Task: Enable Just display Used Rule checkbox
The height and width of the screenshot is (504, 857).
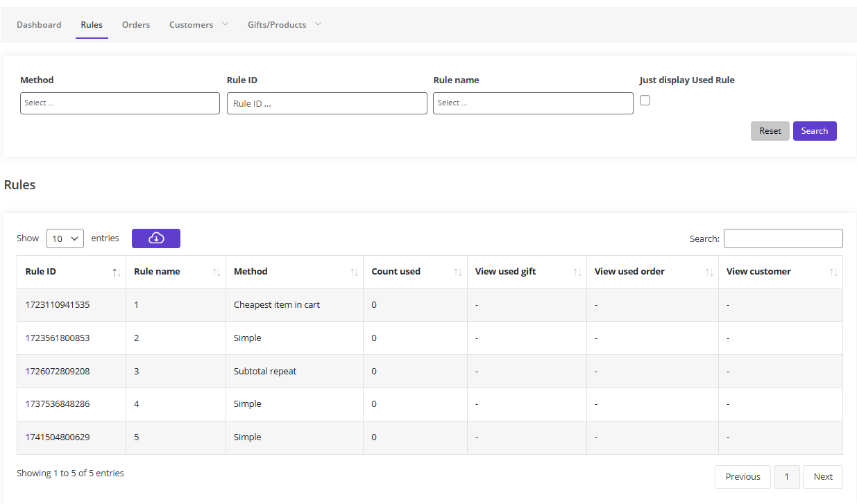Action: (645, 101)
